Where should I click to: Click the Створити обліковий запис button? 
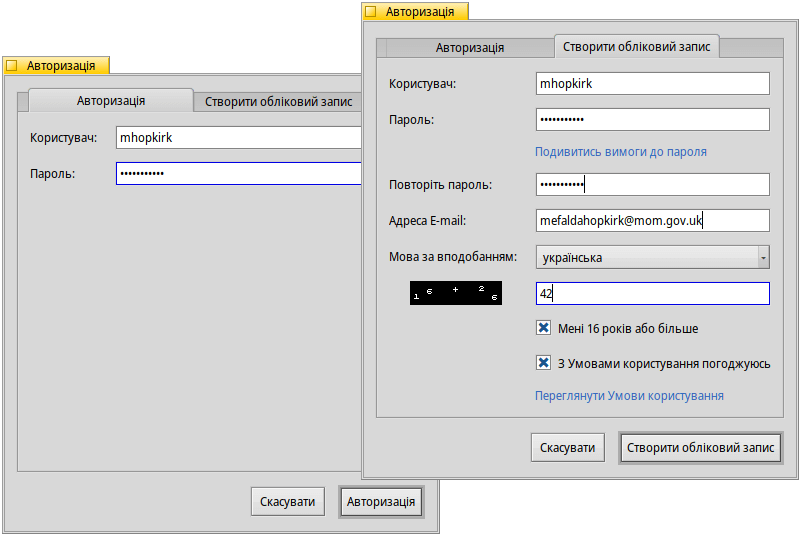[x=701, y=448]
